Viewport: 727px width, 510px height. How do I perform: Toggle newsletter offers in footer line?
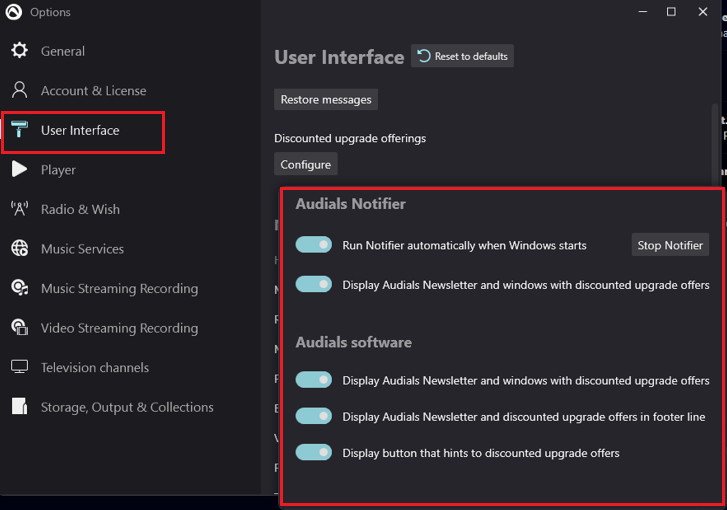[x=314, y=416]
